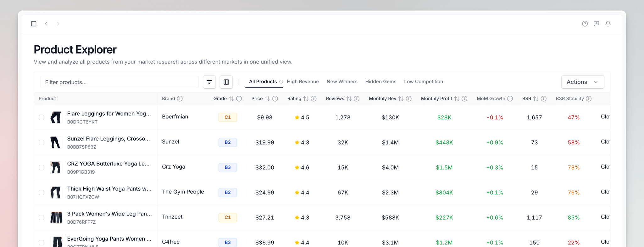Click Monthly Rev info icon
This screenshot has height=247, width=644.
tap(409, 99)
